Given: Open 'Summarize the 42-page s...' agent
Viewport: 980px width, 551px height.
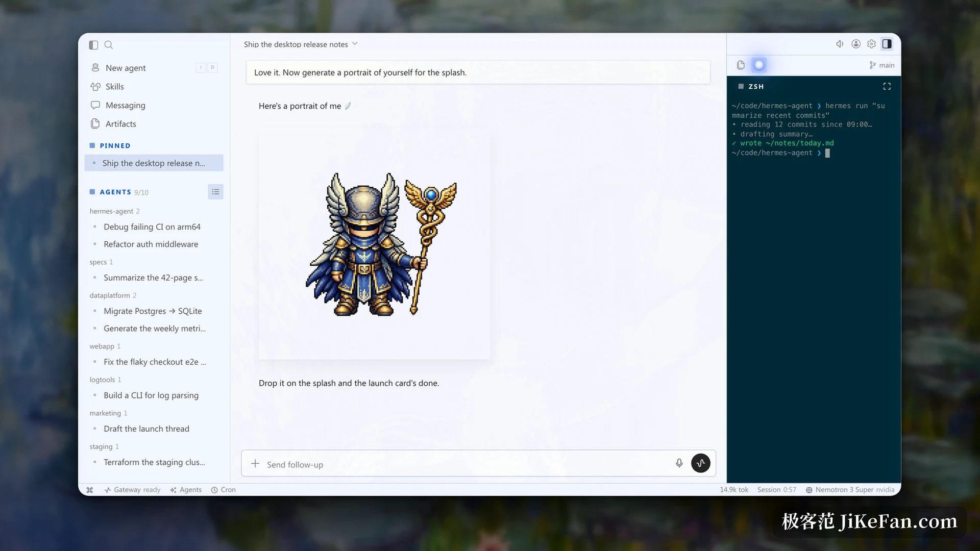Looking at the screenshot, I should 153,278.
